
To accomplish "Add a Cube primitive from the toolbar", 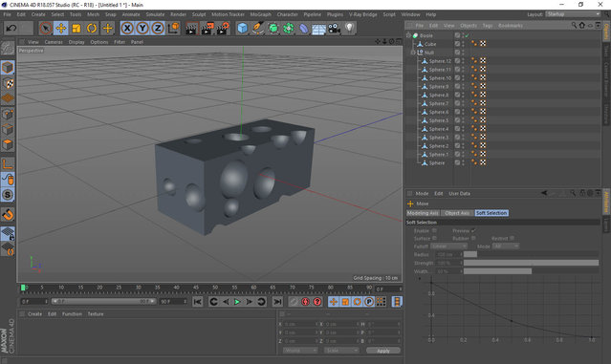I will coord(242,28).
